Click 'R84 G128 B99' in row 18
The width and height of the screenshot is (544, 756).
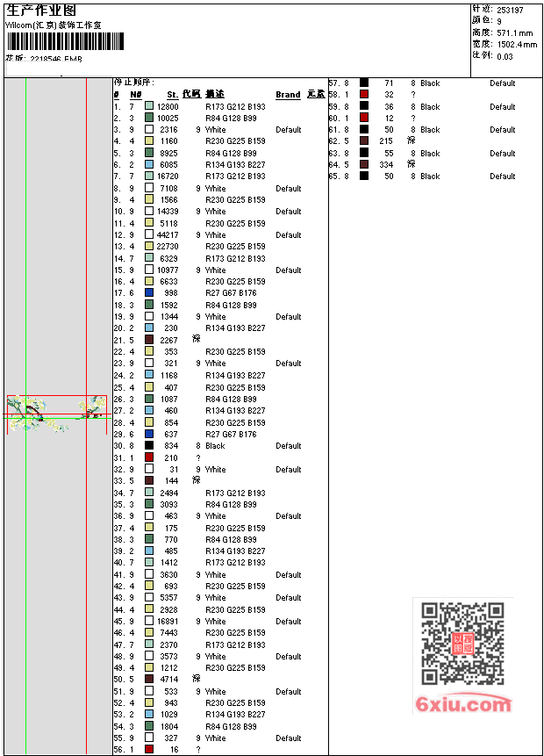pos(231,306)
